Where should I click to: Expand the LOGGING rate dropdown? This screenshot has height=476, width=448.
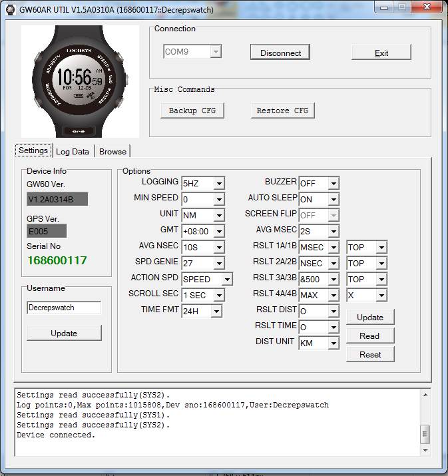click(x=219, y=184)
